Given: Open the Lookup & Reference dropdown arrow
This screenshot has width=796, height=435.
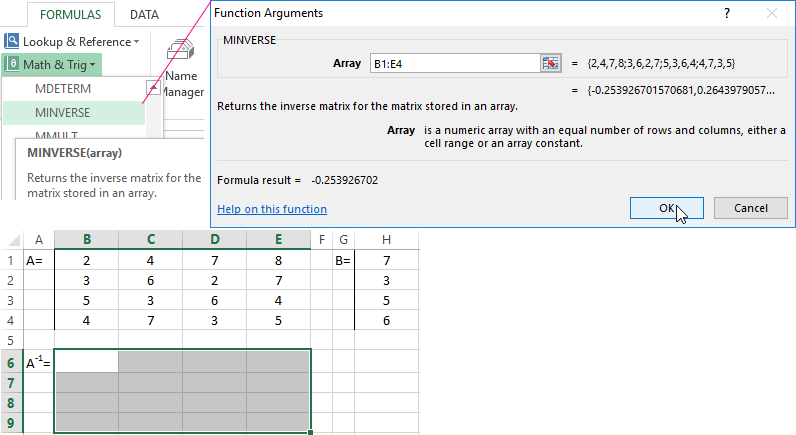Looking at the screenshot, I should point(136,42).
